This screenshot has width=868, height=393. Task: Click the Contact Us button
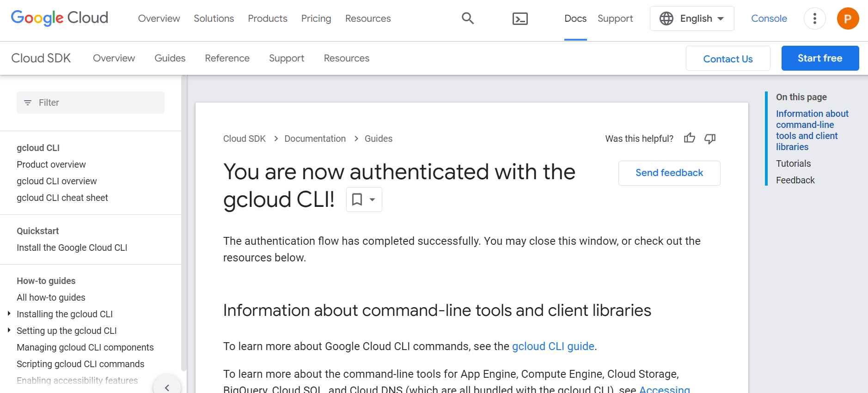728,58
